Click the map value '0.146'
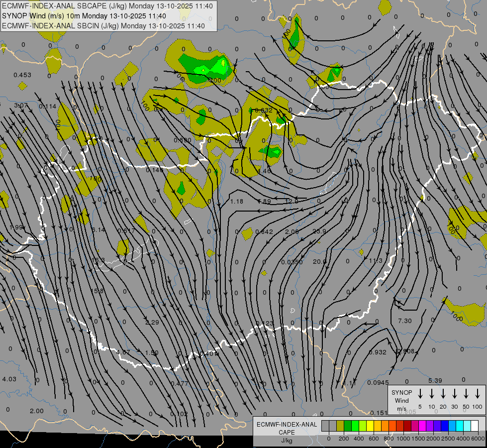 154,170
